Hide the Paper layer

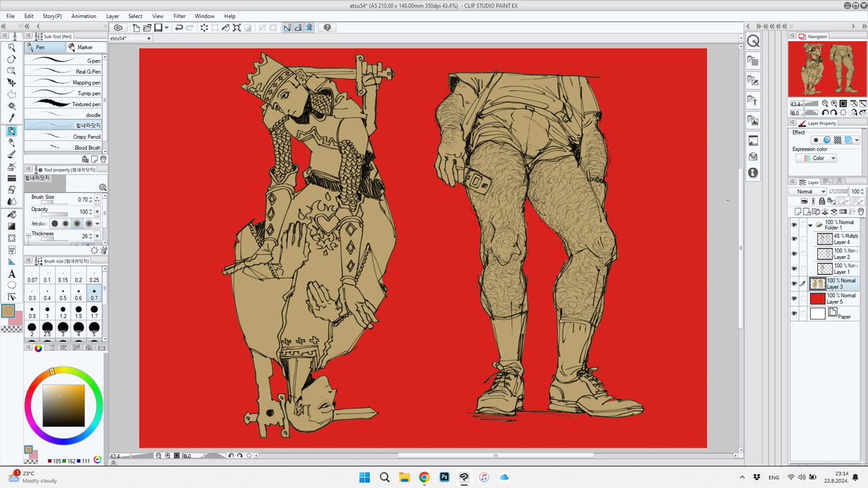click(x=794, y=314)
